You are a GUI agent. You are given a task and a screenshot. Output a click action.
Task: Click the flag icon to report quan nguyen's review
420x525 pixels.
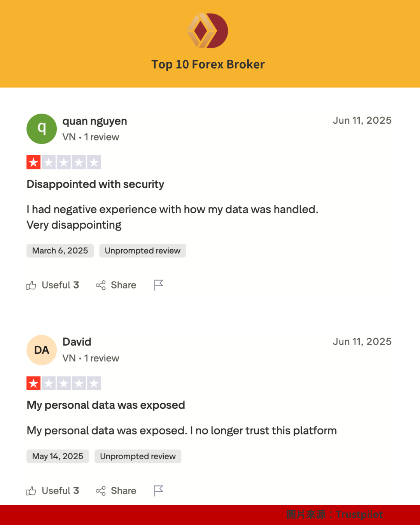point(158,285)
